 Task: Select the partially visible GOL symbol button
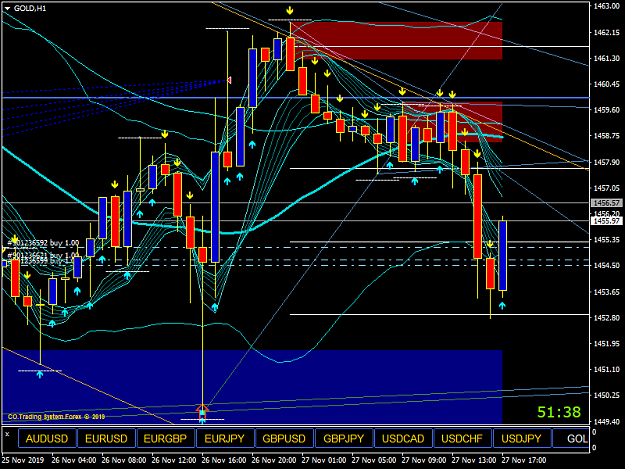pyautogui.click(x=572, y=439)
